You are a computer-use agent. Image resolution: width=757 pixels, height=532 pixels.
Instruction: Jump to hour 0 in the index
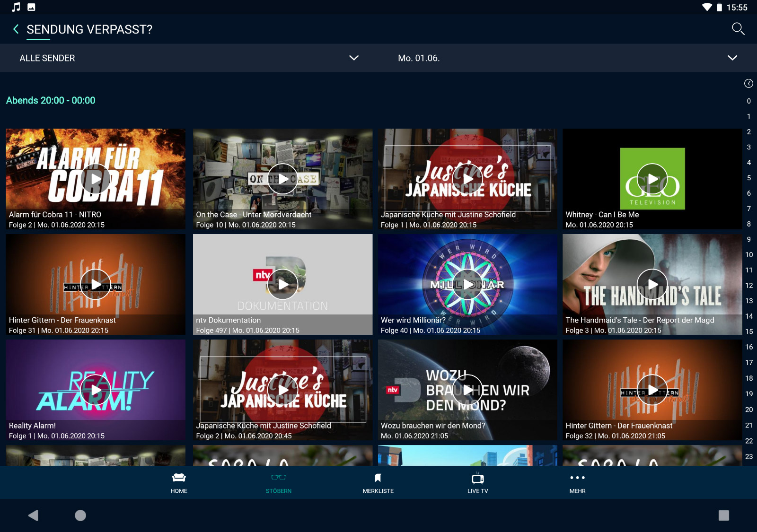[x=748, y=101]
